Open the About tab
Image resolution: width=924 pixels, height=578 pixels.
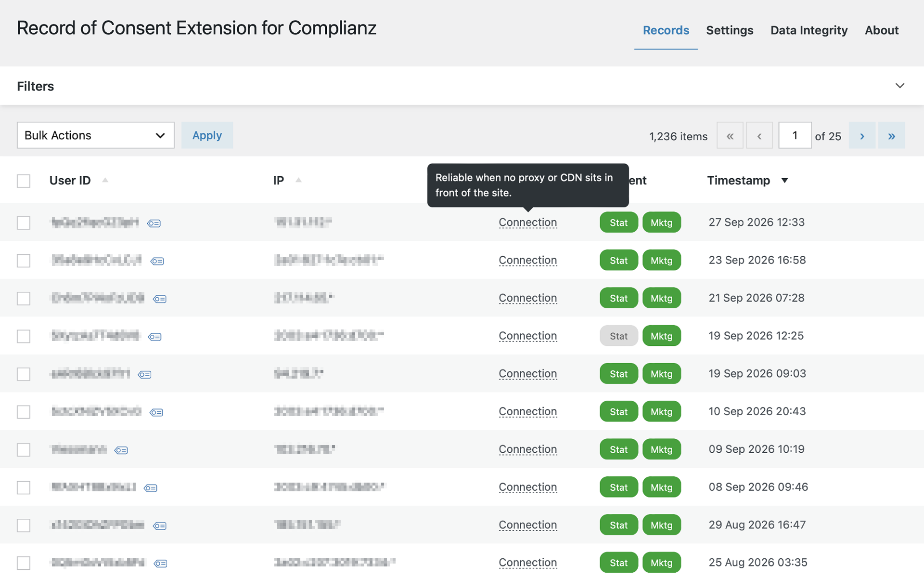pos(882,30)
